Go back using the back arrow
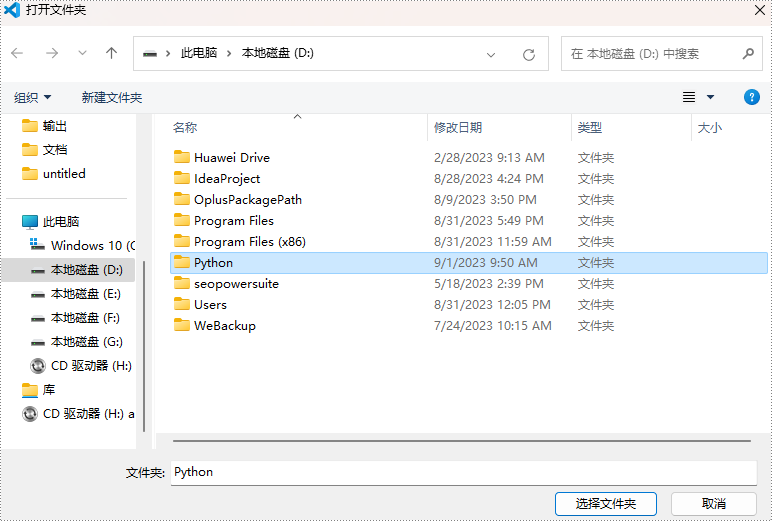 tap(17, 53)
